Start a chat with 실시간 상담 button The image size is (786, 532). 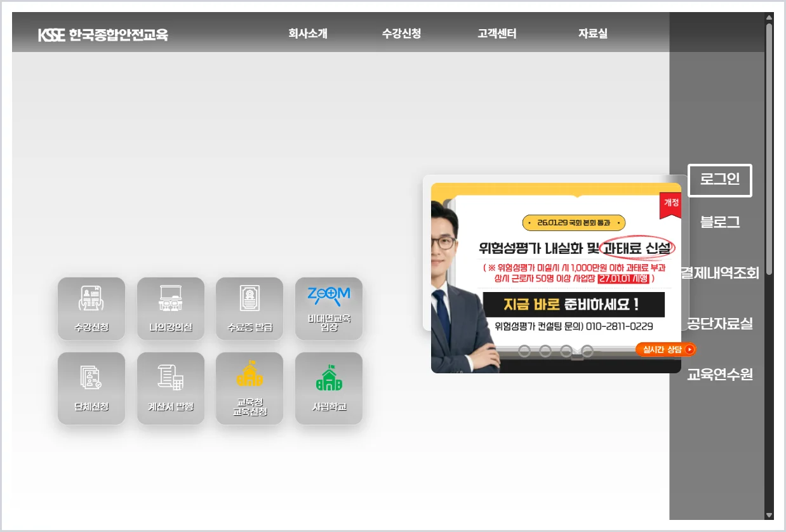[666, 349]
